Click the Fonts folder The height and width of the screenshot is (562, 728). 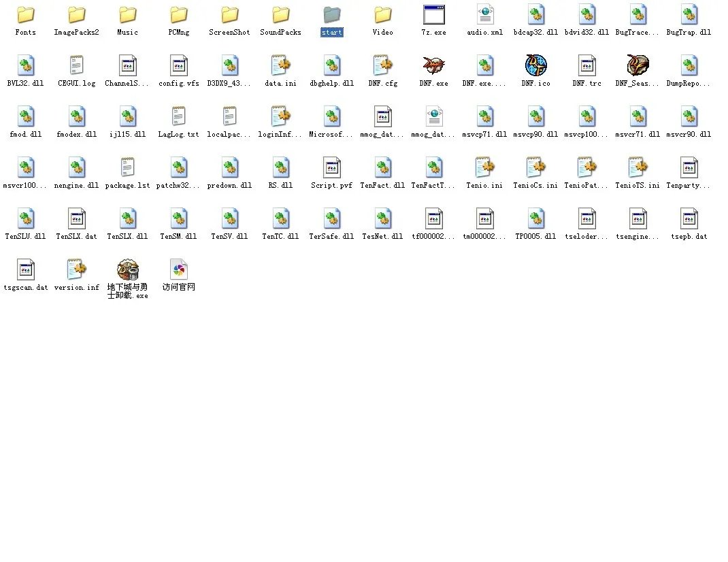25,15
